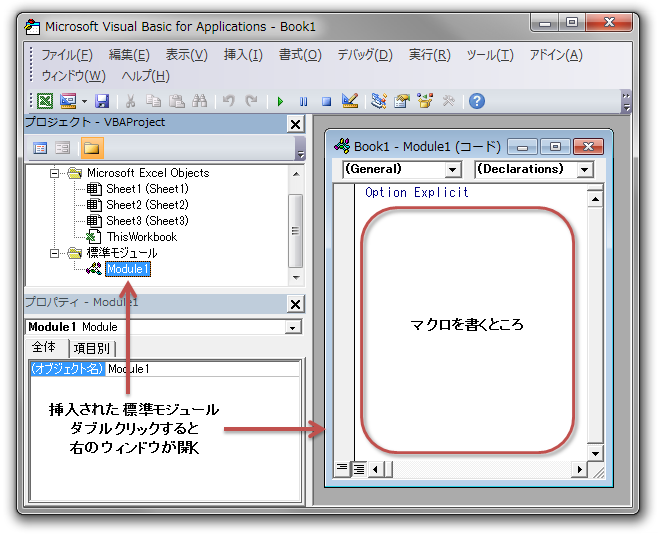Click the Module1 object name value field
The image size is (658, 534).
(202, 369)
